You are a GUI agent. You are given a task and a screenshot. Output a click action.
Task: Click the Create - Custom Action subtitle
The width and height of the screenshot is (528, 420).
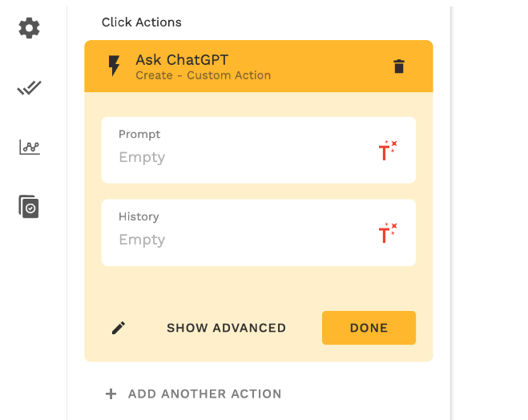tap(203, 75)
